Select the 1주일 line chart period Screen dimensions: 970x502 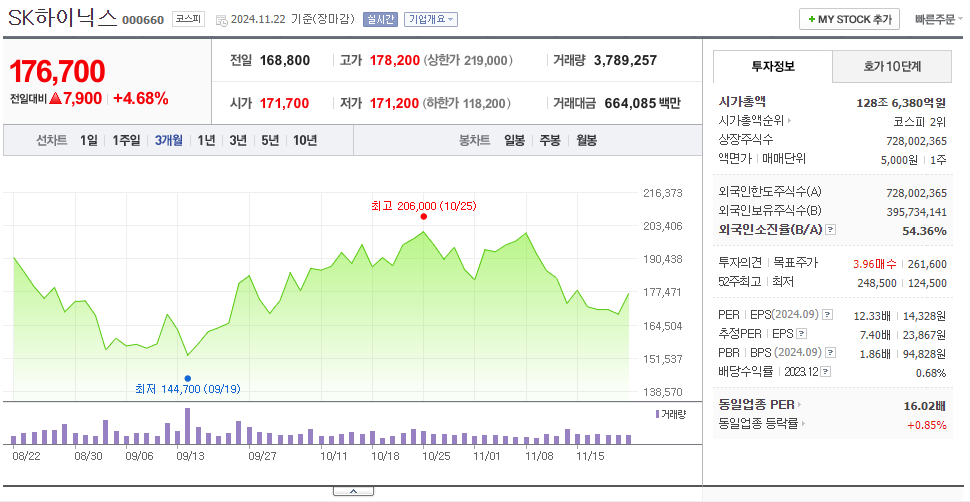coord(126,141)
